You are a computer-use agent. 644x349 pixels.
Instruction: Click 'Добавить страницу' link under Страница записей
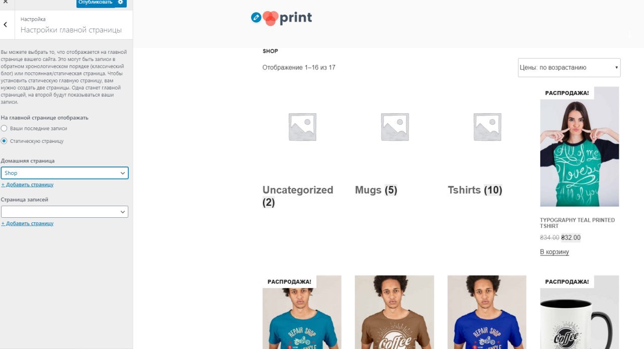pyautogui.click(x=27, y=223)
